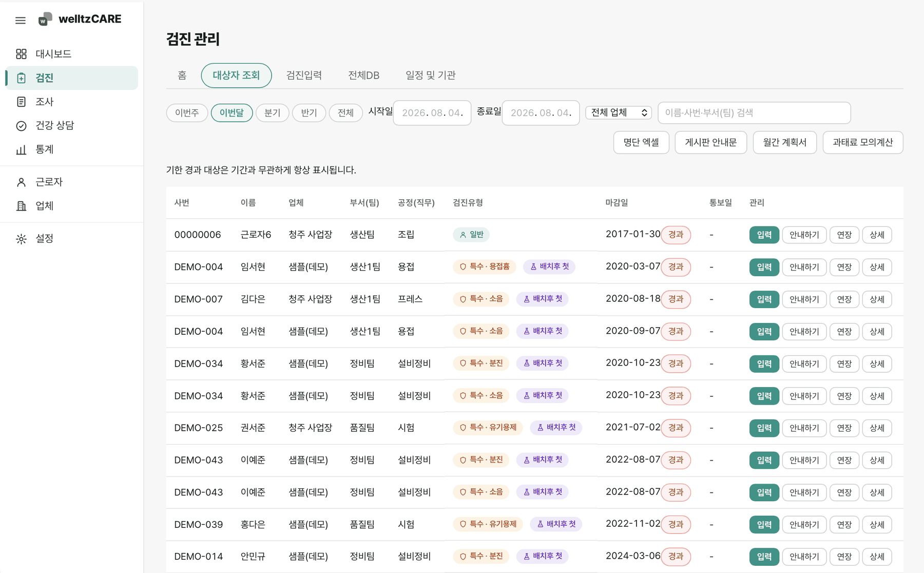The width and height of the screenshot is (924, 573).
Task: Click 경과 status badge for 2022-11-02
Action: (676, 524)
